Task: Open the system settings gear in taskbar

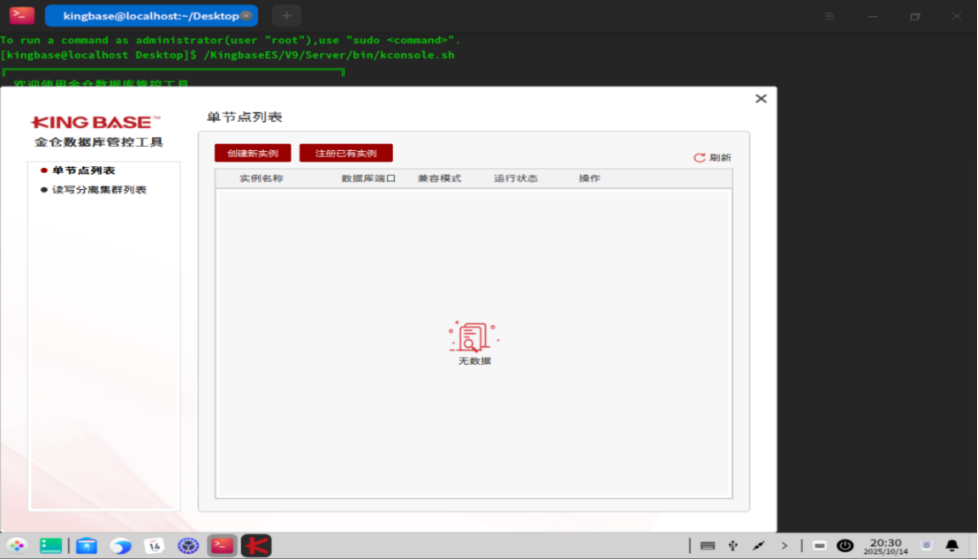Action: point(187,546)
